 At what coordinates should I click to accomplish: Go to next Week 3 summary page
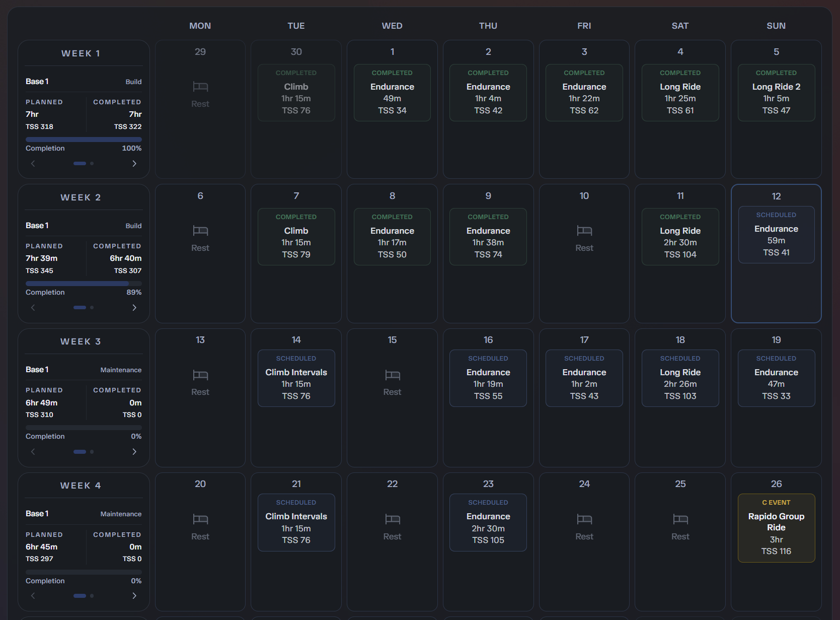(x=134, y=452)
